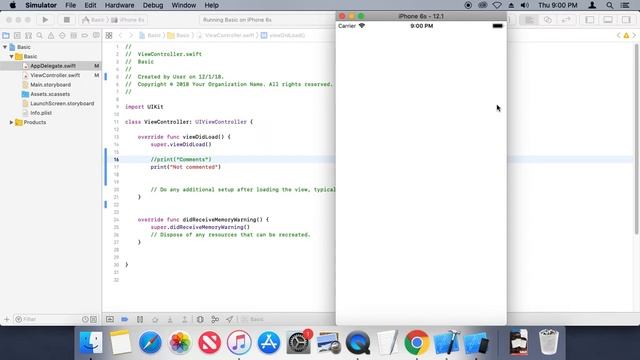
Task: Switch to the Version editor
Action: click(x=566, y=20)
